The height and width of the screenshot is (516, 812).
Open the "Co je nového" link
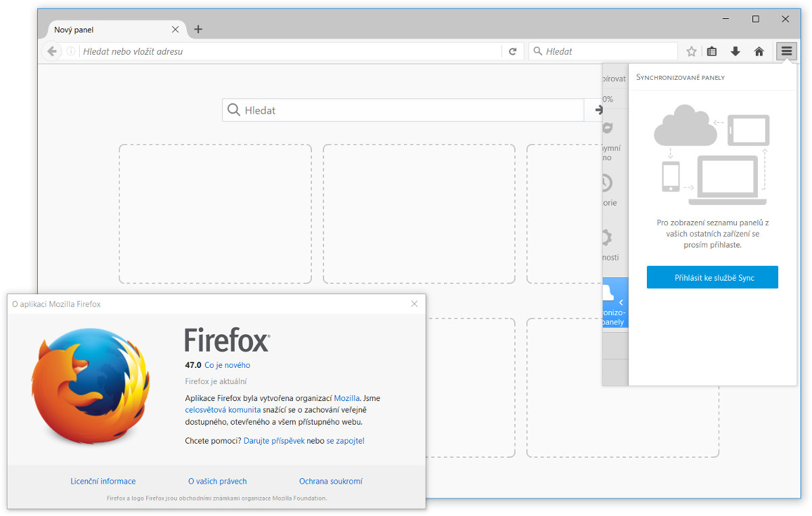tap(227, 365)
